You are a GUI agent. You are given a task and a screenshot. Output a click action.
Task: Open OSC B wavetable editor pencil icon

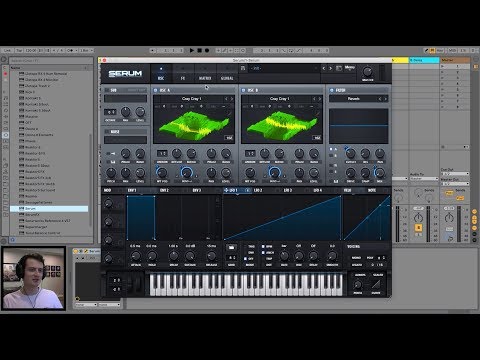coord(317,114)
